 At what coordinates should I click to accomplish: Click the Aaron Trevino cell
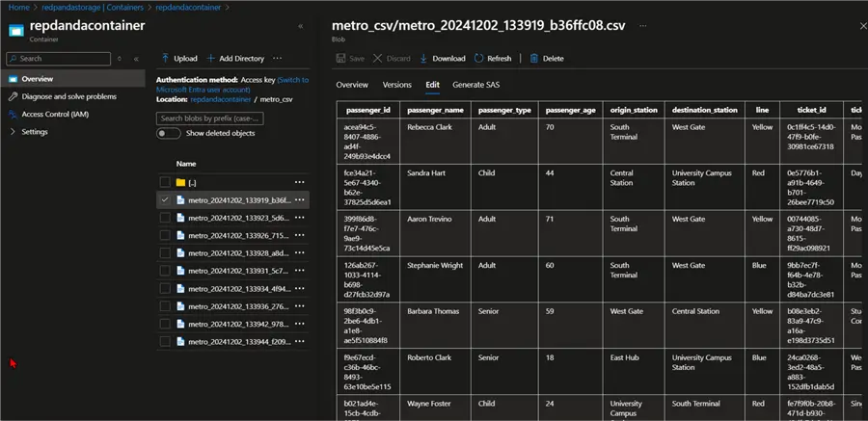435,233
